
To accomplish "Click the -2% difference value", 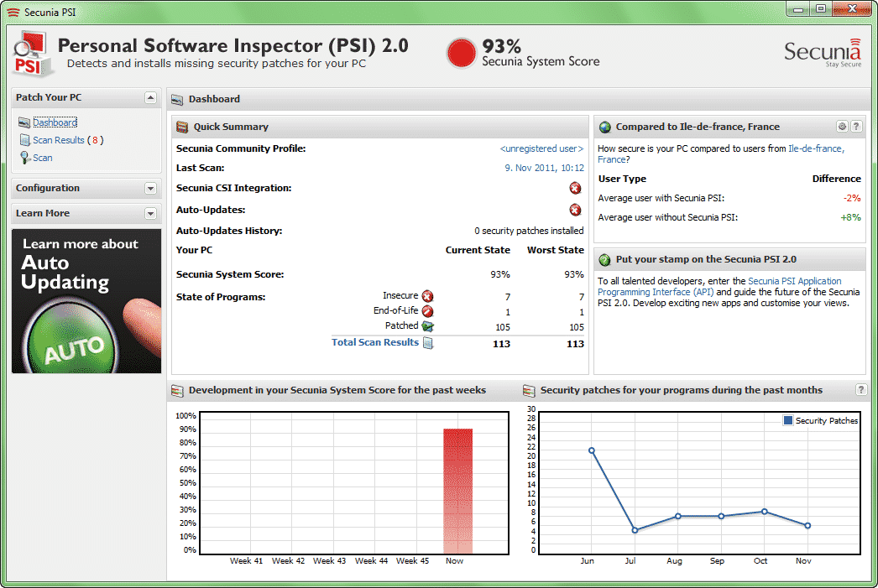I will click(x=852, y=198).
